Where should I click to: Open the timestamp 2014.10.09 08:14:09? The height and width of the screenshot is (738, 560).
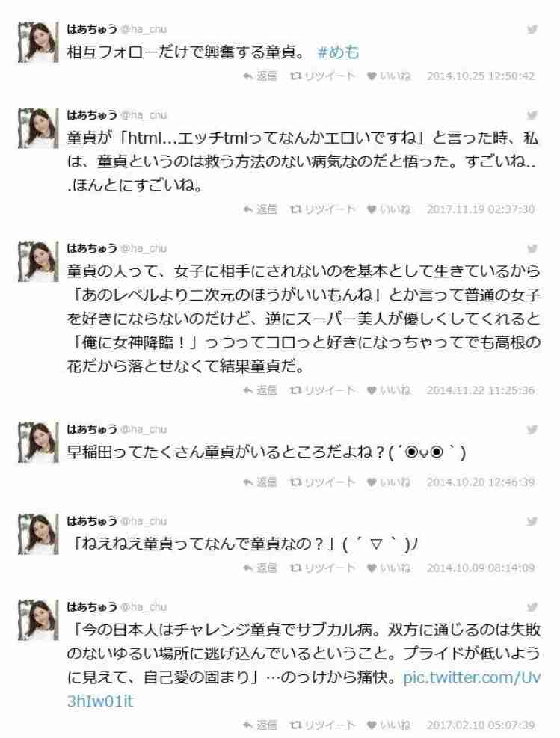point(481,568)
